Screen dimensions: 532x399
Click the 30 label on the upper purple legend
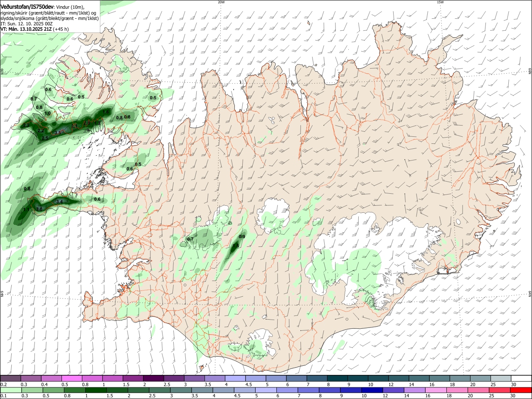click(514, 384)
